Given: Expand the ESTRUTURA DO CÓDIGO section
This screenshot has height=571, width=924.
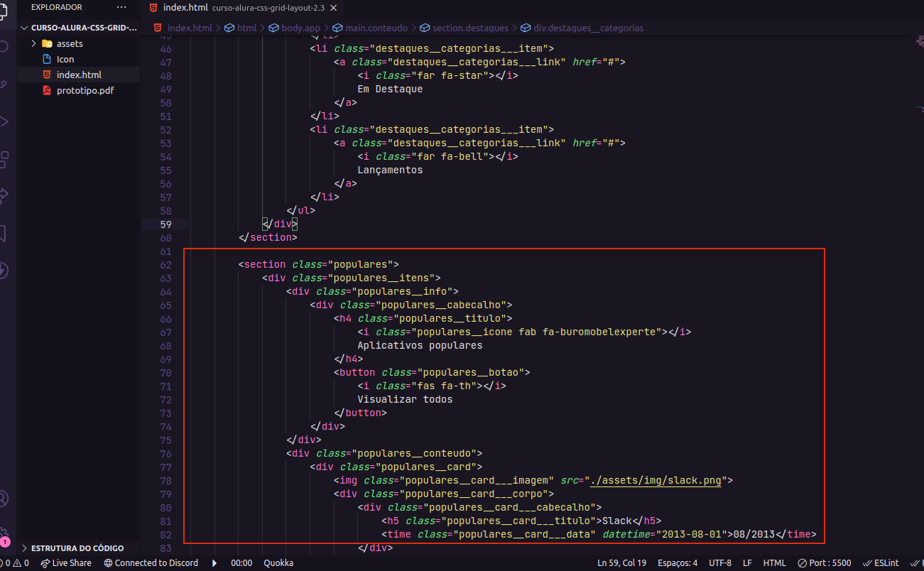Looking at the screenshot, I should [x=78, y=548].
